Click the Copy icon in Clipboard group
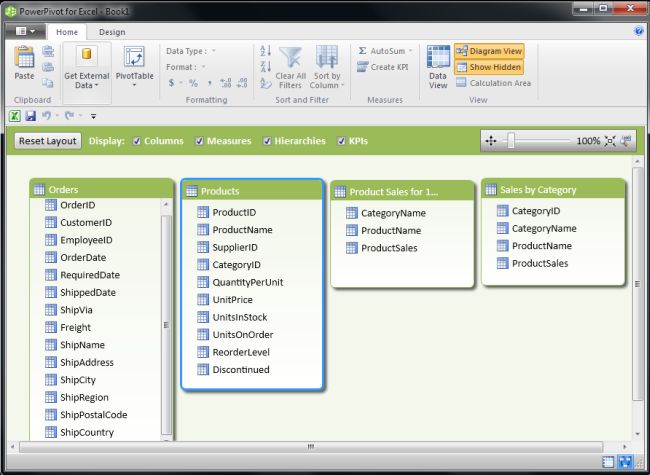This screenshot has height=475, width=650. coord(48,82)
